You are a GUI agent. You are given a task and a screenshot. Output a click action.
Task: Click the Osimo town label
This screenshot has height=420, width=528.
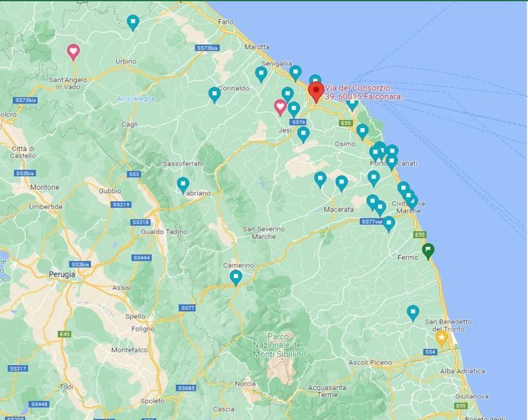pyautogui.click(x=345, y=144)
